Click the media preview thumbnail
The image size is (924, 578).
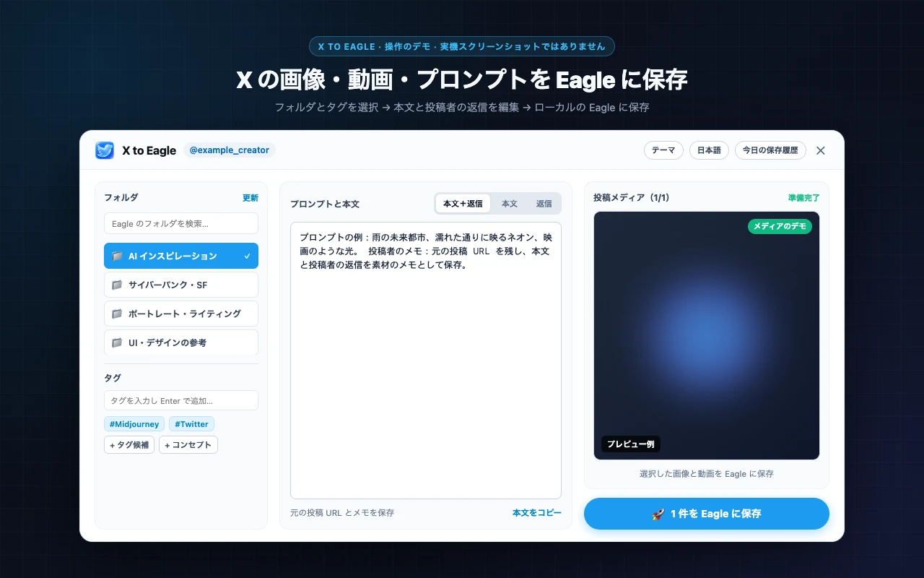pyautogui.click(x=707, y=335)
